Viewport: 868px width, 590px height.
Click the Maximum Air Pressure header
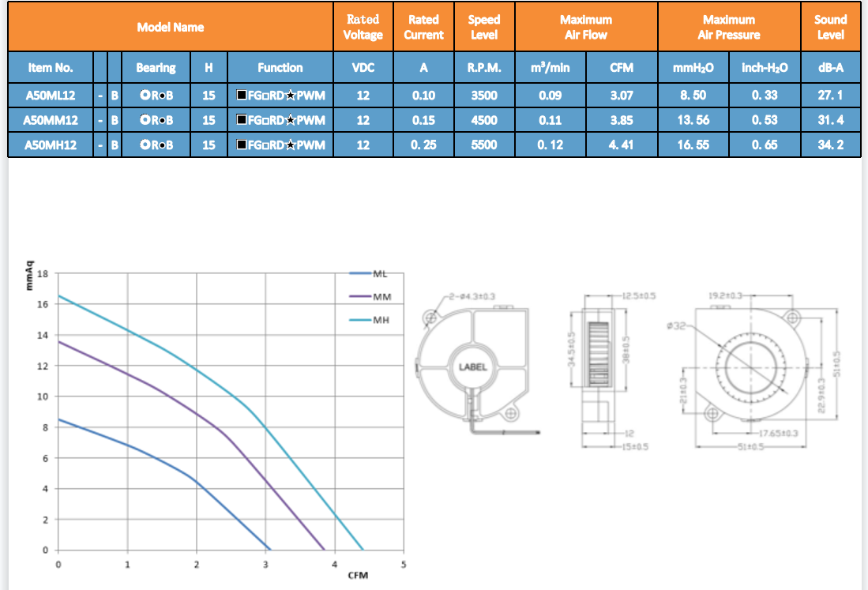(728, 27)
